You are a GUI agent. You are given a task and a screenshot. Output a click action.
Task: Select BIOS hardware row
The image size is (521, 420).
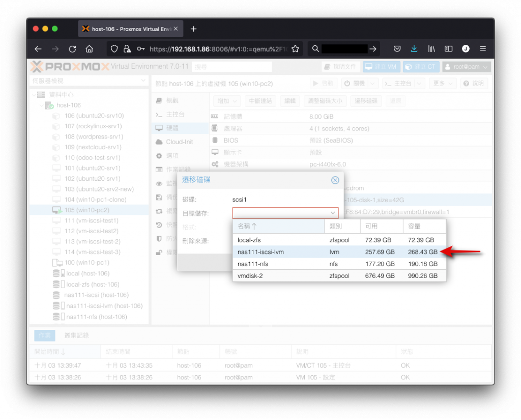pyautogui.click(x=351, y=141)
